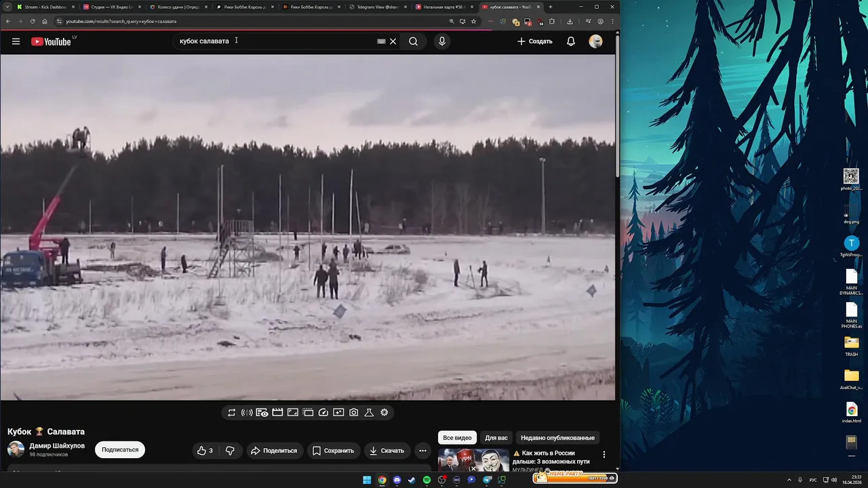The image size is (868, 488).
Task: Open a new browser tab with plus
Action: [x=551, y=7]
